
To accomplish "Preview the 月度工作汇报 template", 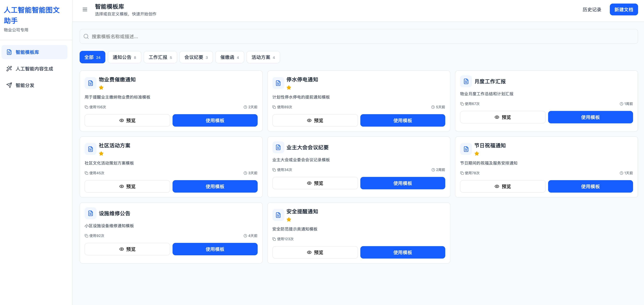I will click(x=503, y=117).
